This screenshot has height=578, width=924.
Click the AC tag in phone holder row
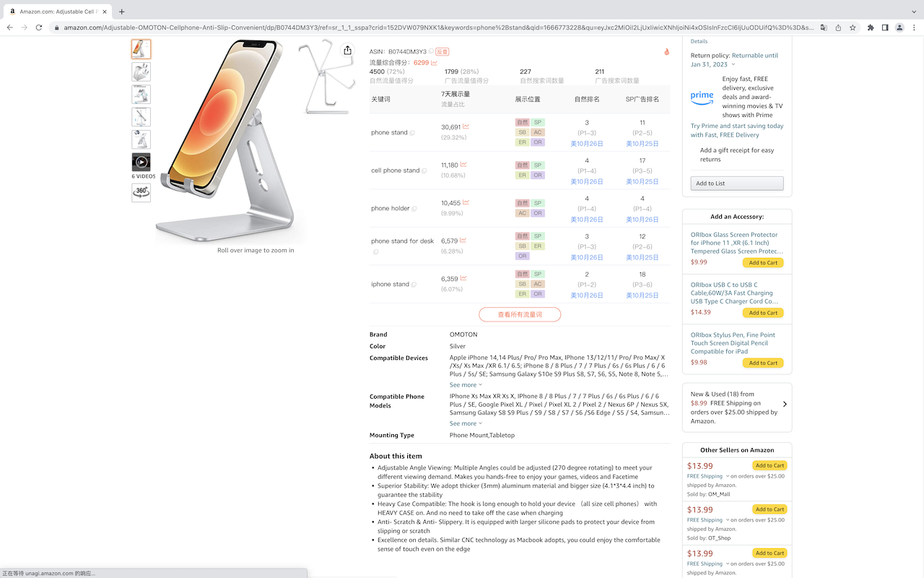pos(522,213)
